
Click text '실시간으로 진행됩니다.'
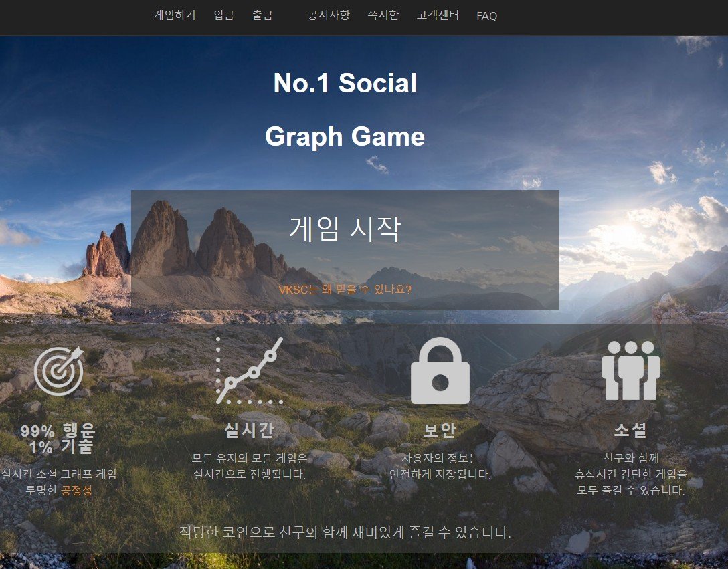250,474
